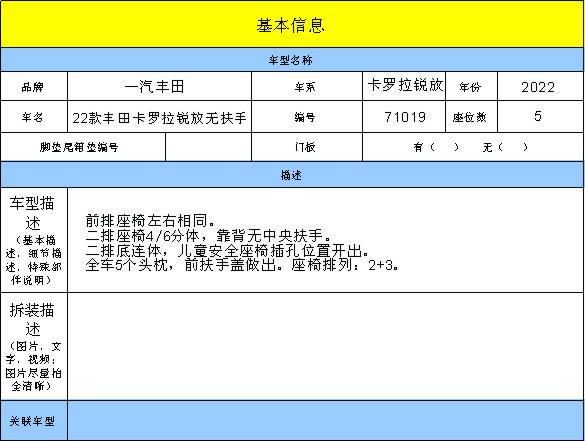Image resolution: width=585 pixels, height=441 pixels.
Task: Click the 车型名称 blue header row
Action: pyautogui.click(x=292, y=60)
